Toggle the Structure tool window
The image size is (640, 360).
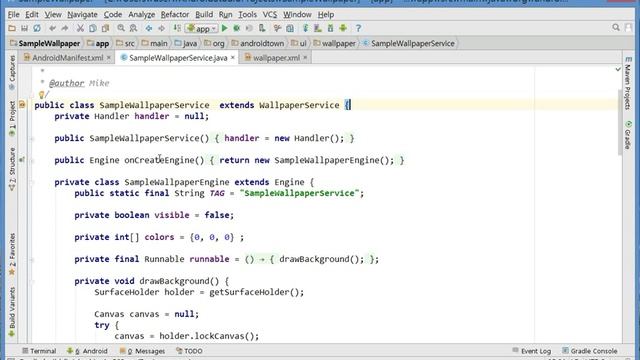(x=12, y=169)
